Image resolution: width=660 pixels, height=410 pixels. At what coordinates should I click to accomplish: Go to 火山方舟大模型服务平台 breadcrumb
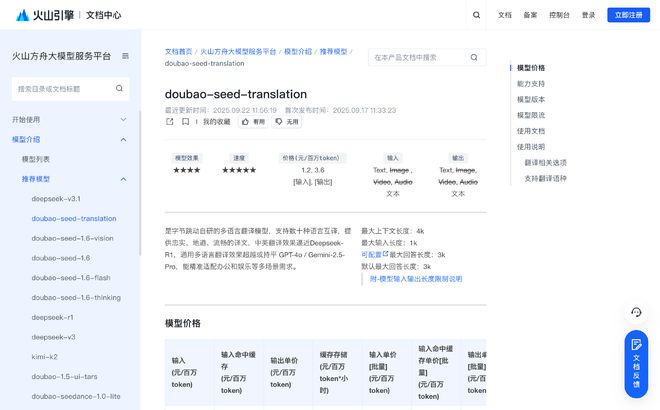coord(238,51)
